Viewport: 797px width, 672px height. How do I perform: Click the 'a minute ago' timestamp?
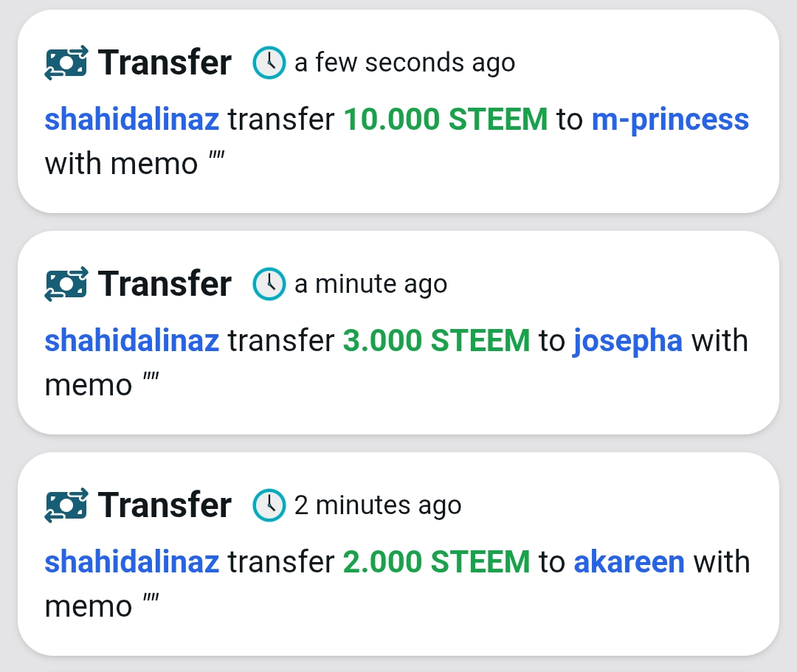(x=370, y=284)
